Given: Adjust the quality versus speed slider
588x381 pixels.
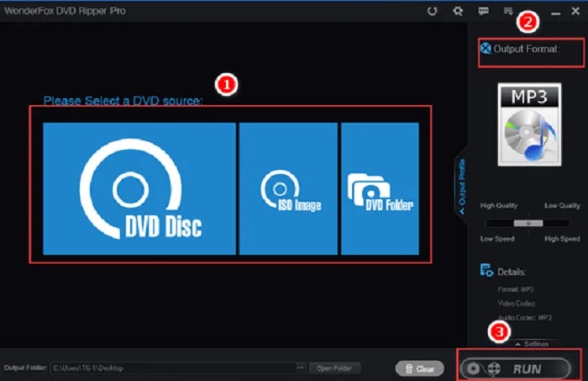Looking at the screenshot, I should click(x=528, y=224).
